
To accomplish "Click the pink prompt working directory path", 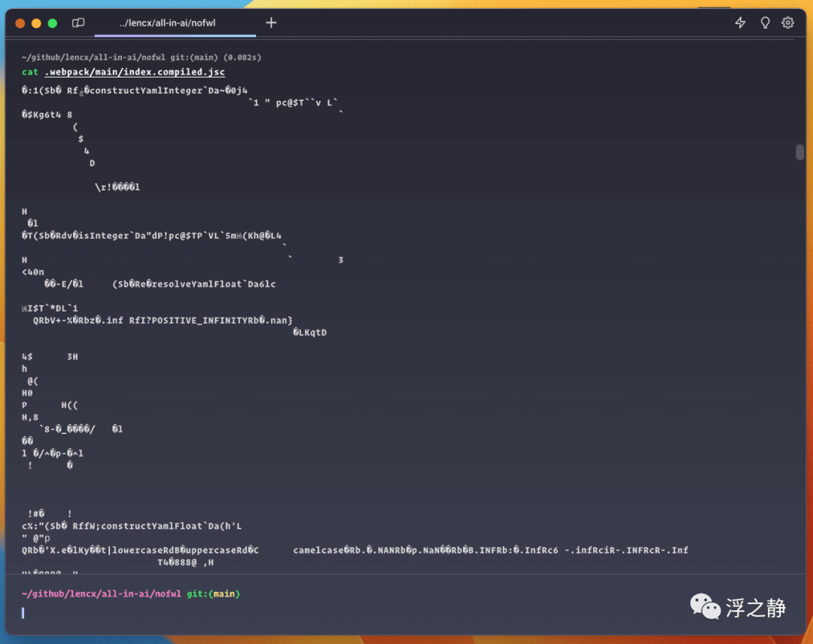I will click(x=102, y=594).
